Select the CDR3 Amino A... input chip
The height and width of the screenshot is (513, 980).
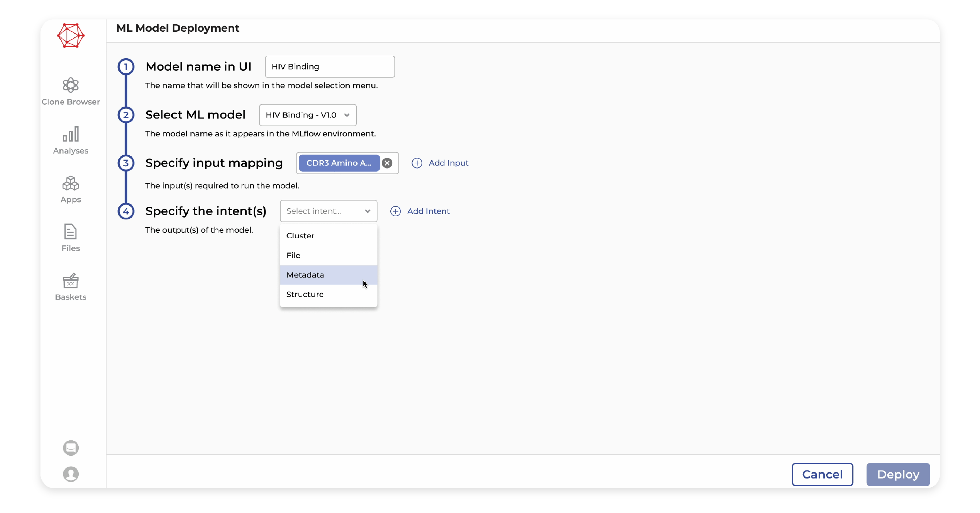pyautogui.click(x=339, y=163)
